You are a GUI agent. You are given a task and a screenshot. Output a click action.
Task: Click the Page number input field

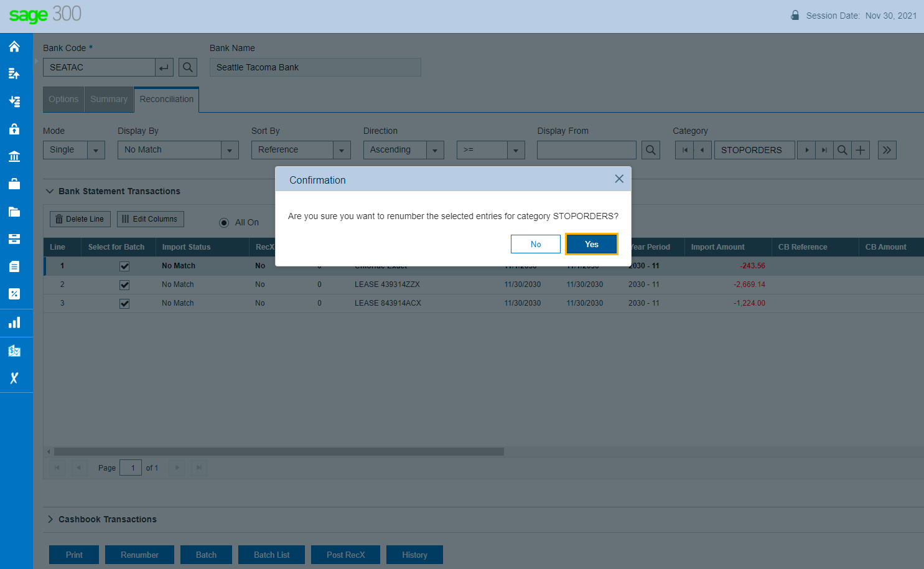131,468
